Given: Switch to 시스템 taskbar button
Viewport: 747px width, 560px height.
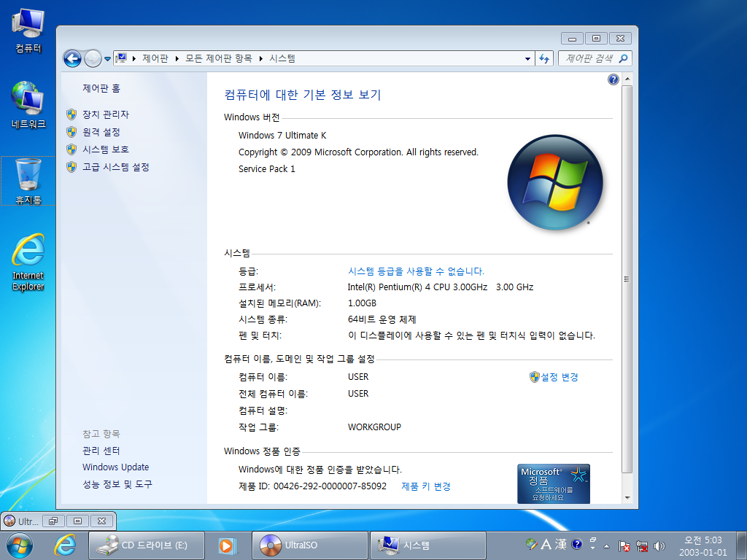Looking at the screenshot, I should pyautogui.click(x=427, y=545).
